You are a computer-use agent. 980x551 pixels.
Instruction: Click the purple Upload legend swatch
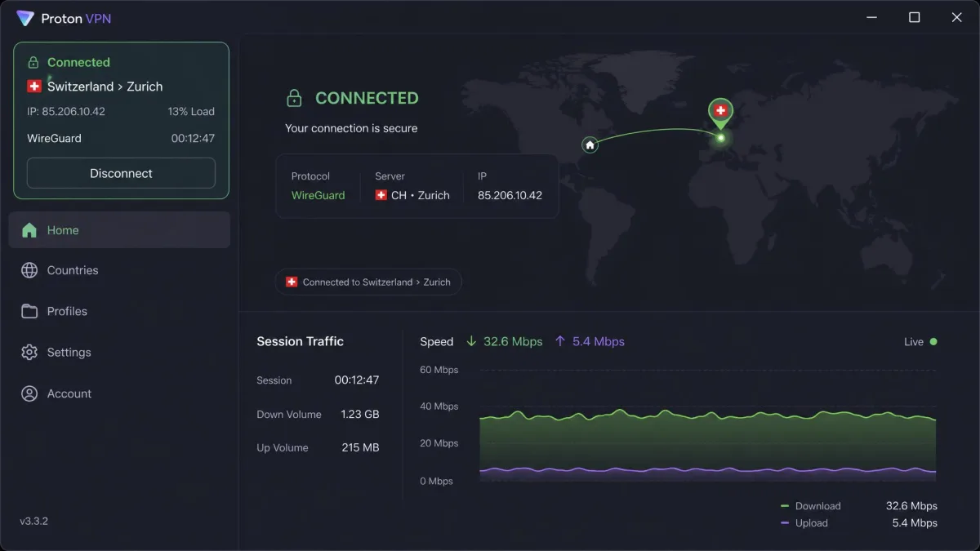tap(785, 523)
